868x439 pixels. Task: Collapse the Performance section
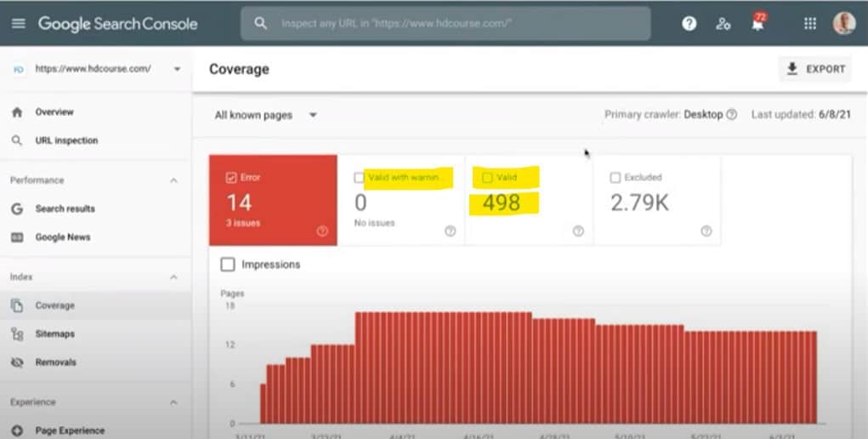point(173,180)
